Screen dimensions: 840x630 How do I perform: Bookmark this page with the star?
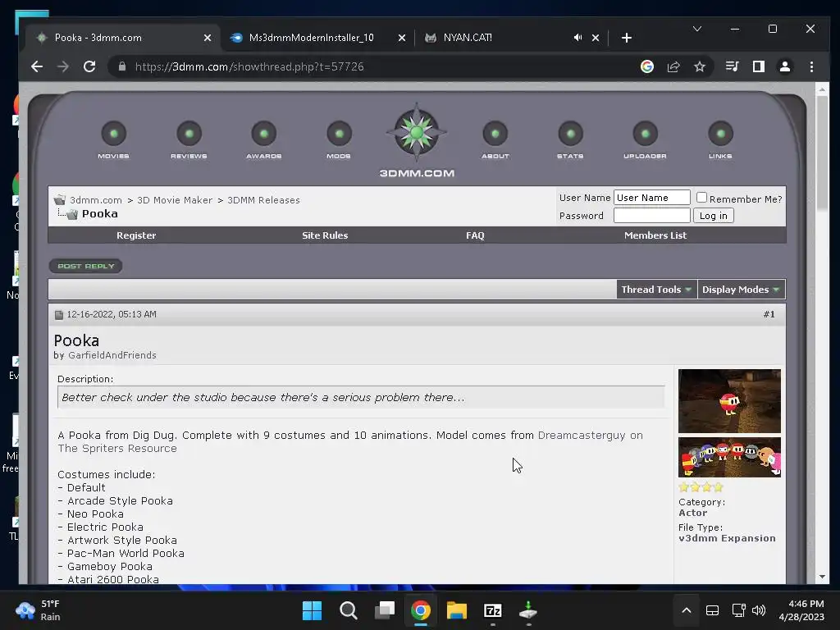(700, 66)
